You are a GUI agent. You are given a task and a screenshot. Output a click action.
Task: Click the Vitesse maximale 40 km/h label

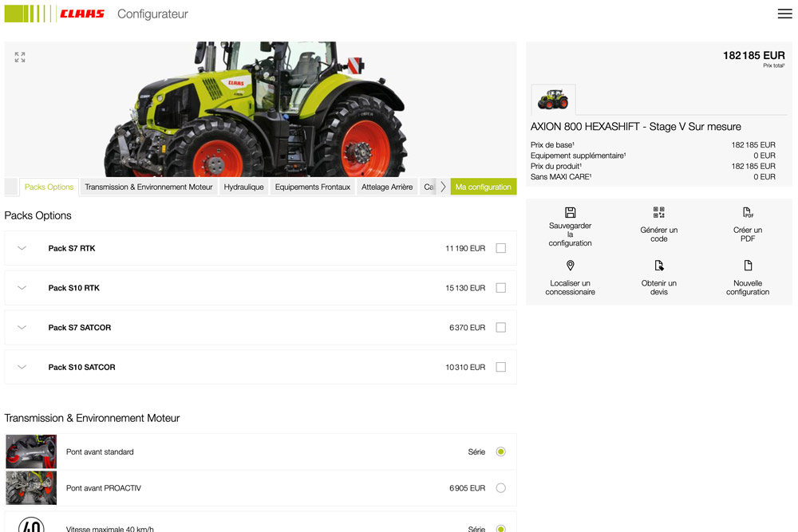(x=110, y=529)
